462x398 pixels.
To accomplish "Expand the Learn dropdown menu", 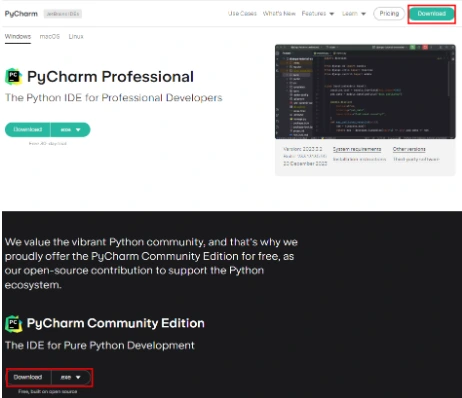I will click(354, 13).
